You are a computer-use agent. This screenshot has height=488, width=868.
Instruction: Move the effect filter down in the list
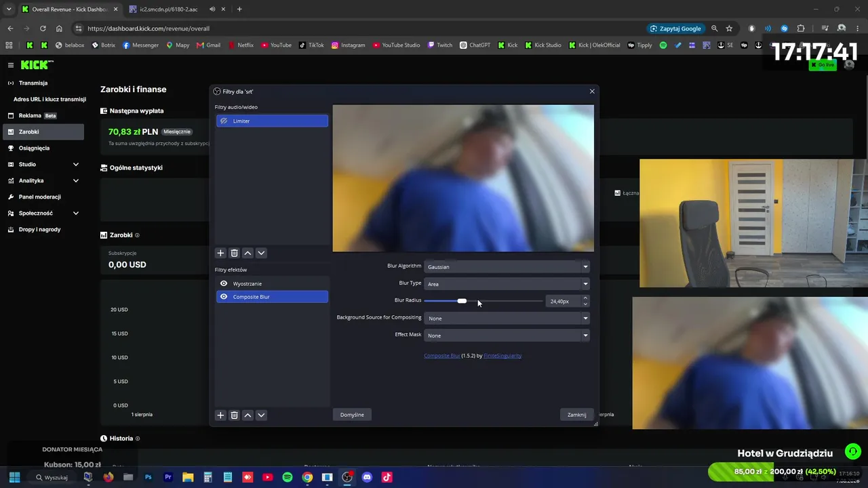tap(261, 415)
